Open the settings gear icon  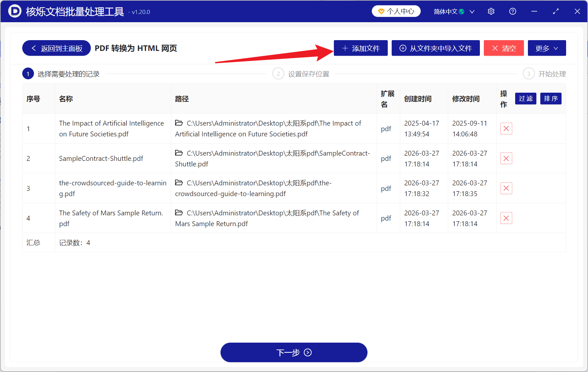point(491,11)
